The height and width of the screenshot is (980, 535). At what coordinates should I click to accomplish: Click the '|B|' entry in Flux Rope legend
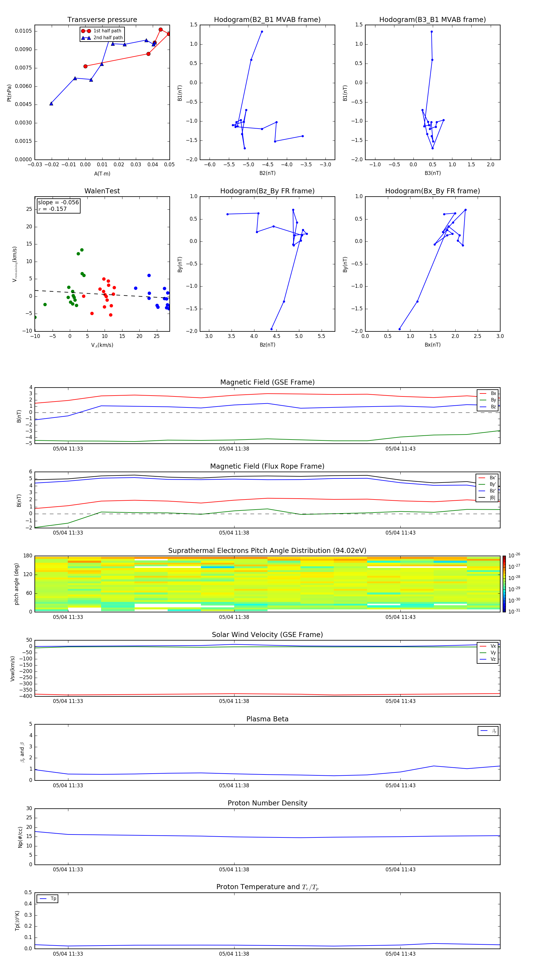tap(487, 498)
